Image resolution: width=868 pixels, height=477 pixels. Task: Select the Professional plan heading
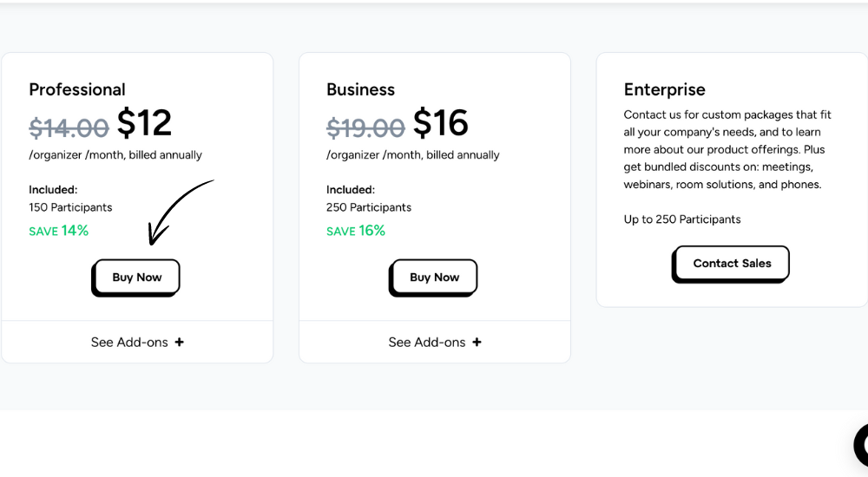pos(77,89)
